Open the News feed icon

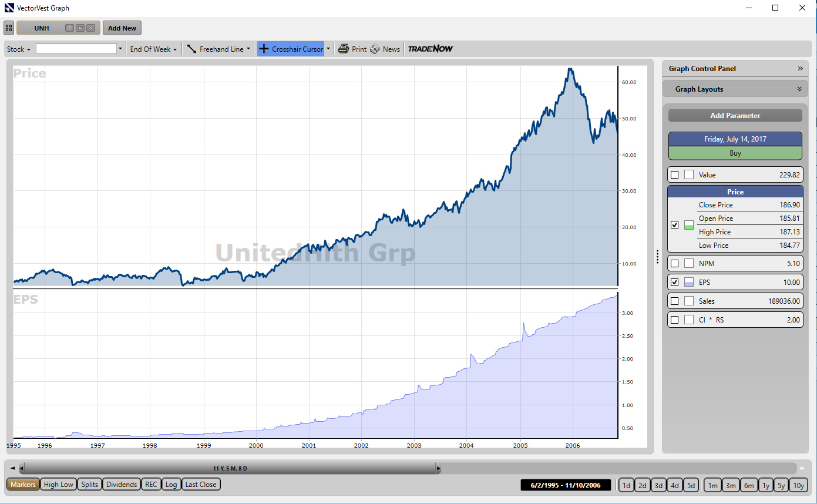375,49
